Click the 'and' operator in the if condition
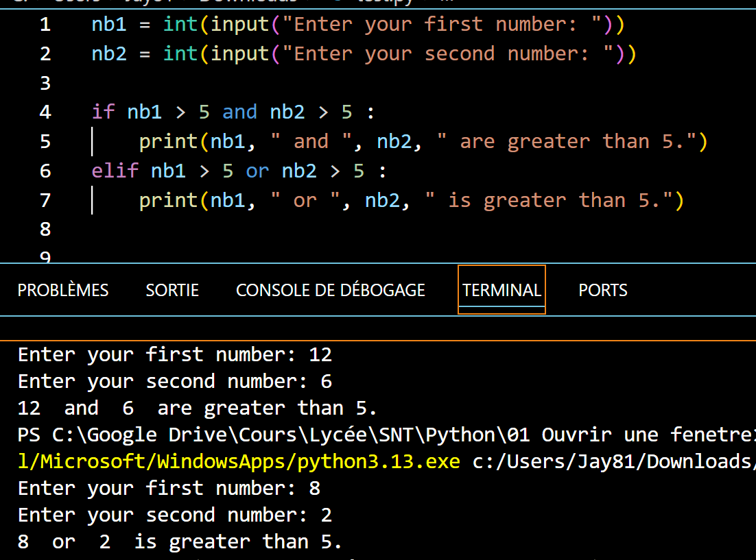756x560 pixels. 239,112
